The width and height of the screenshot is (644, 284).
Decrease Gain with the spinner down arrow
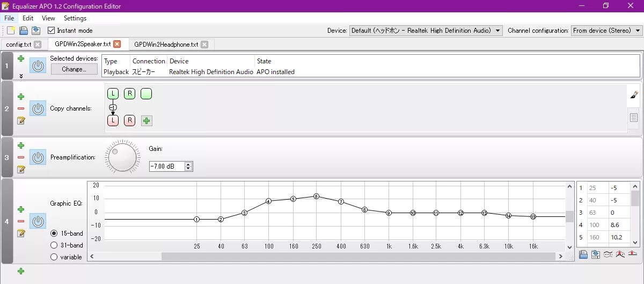point(188,169)
